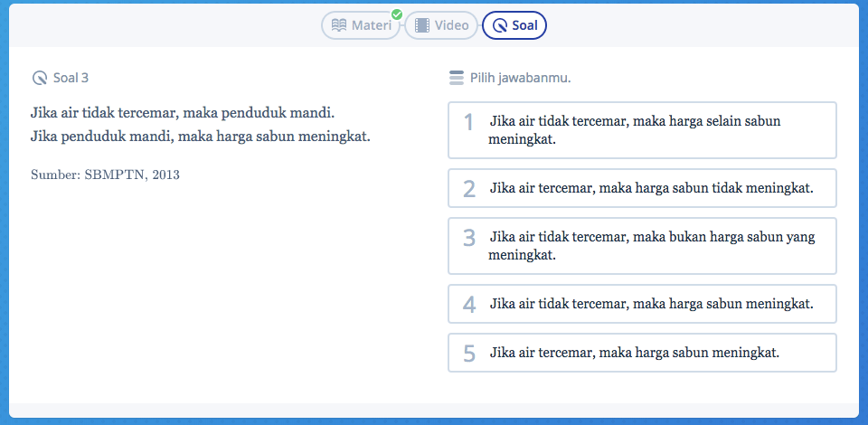Click the list icon beside Pilih jawabanmu

coord(456,78)
